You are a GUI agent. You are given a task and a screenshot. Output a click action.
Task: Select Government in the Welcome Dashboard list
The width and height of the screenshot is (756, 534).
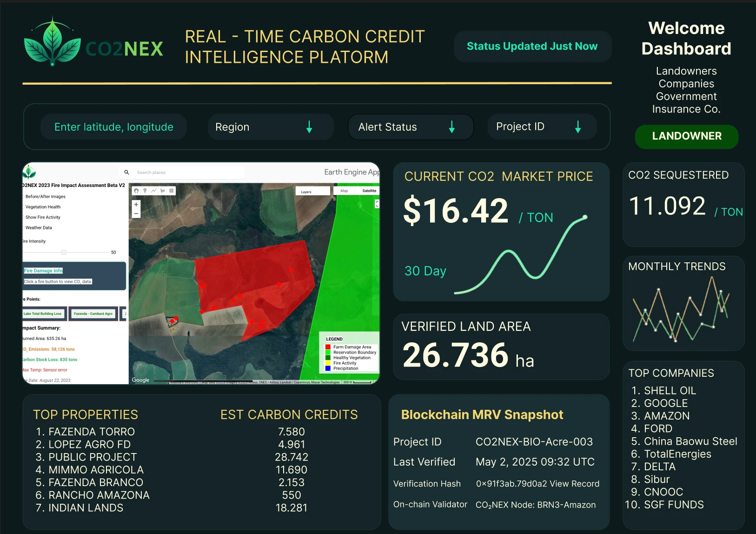686,96
